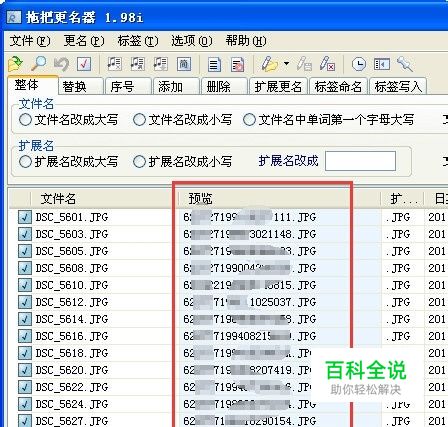
Task: Open the 选项(O) menu
Action: pos(192,41)
